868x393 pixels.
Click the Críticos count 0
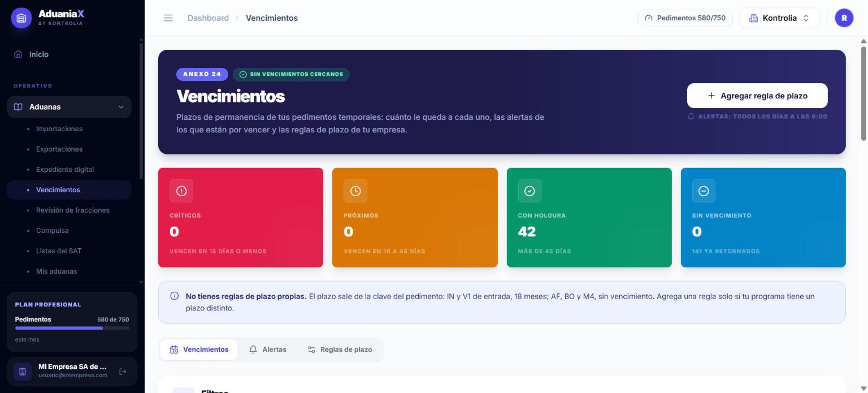[175, 232]
